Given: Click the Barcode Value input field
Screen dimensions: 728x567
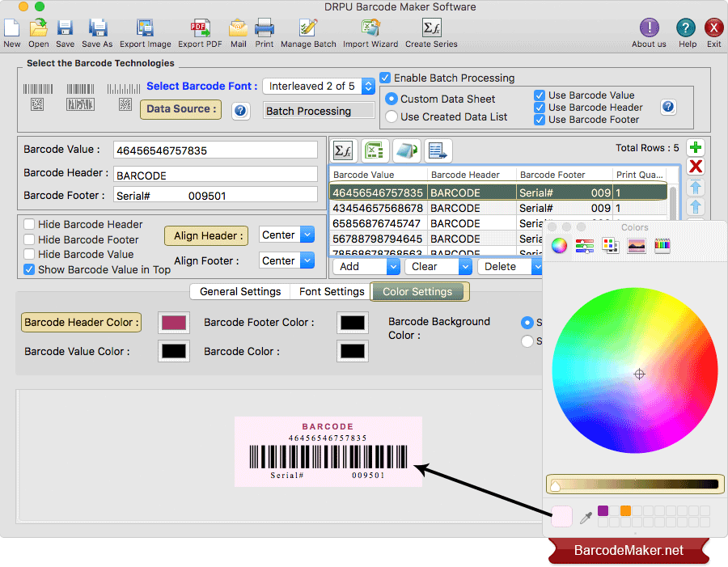Looking at the screenshot, I should tap(215, 150).
